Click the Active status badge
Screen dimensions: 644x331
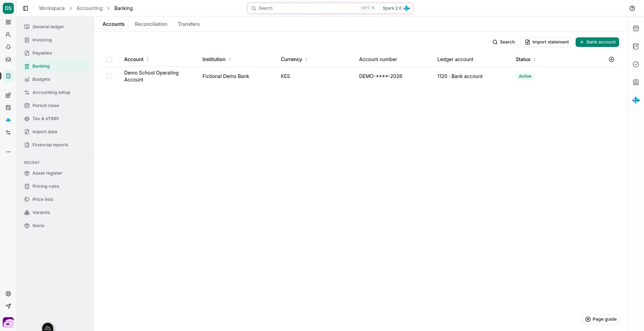[x=525, y=76]
